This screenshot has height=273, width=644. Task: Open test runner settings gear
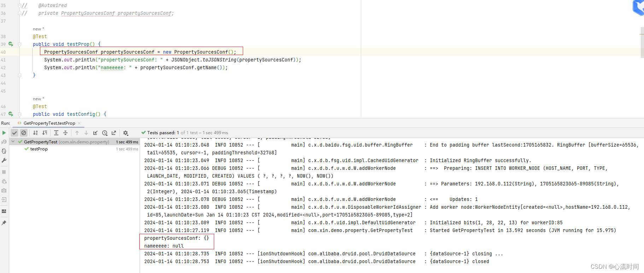(x=125, y=133)
